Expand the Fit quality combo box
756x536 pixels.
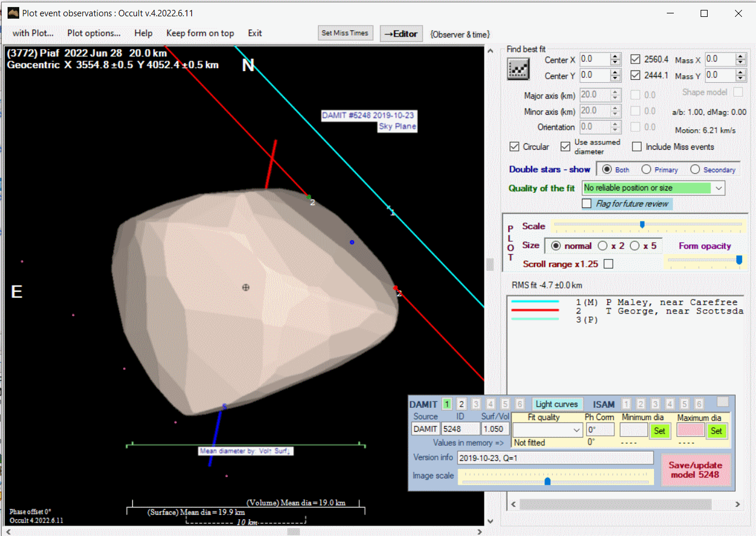[576, 431]
